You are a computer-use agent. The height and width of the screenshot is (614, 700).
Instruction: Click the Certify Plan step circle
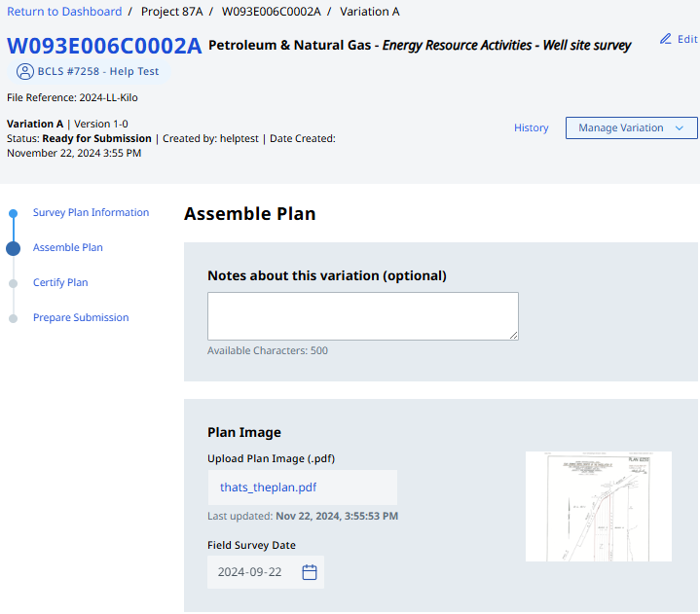coord(13,283)
